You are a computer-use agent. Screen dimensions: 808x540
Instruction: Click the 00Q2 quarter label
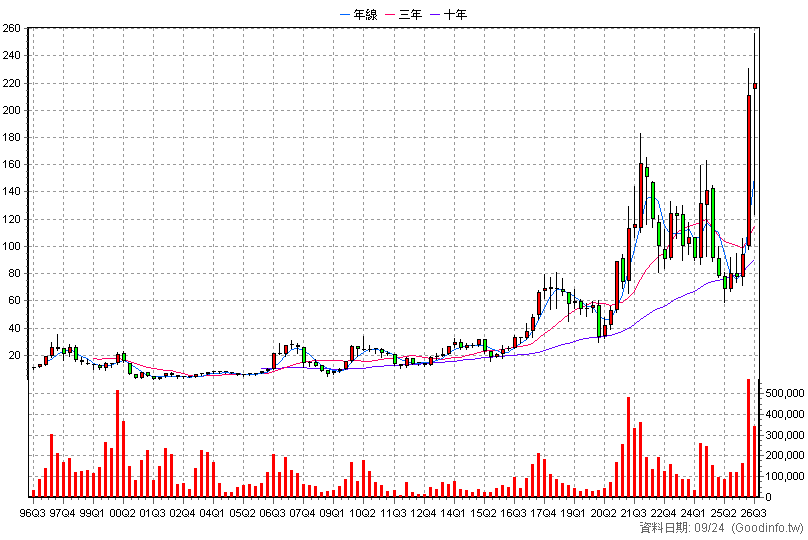[x=123, y=514]
